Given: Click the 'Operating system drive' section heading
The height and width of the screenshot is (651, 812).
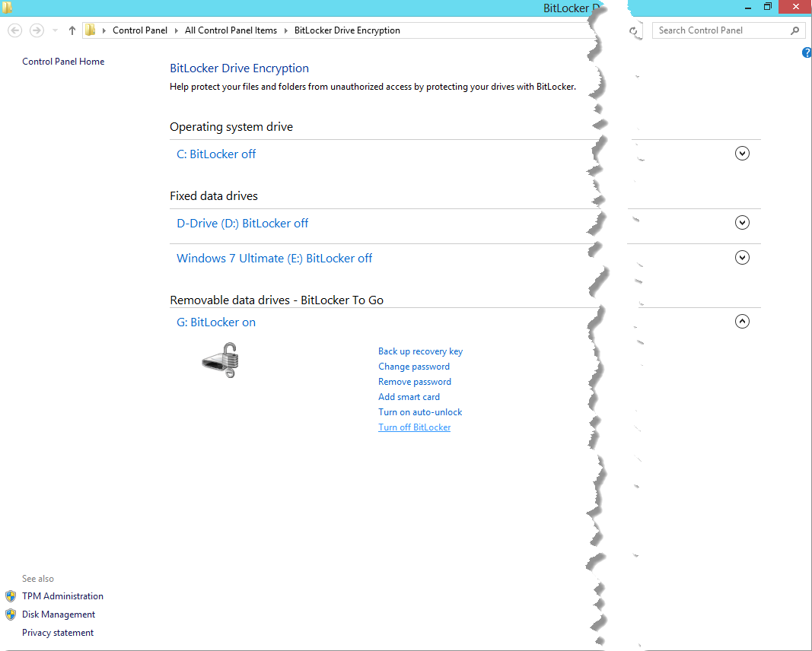Looking at the screenshot, I should tap(231, 127).
